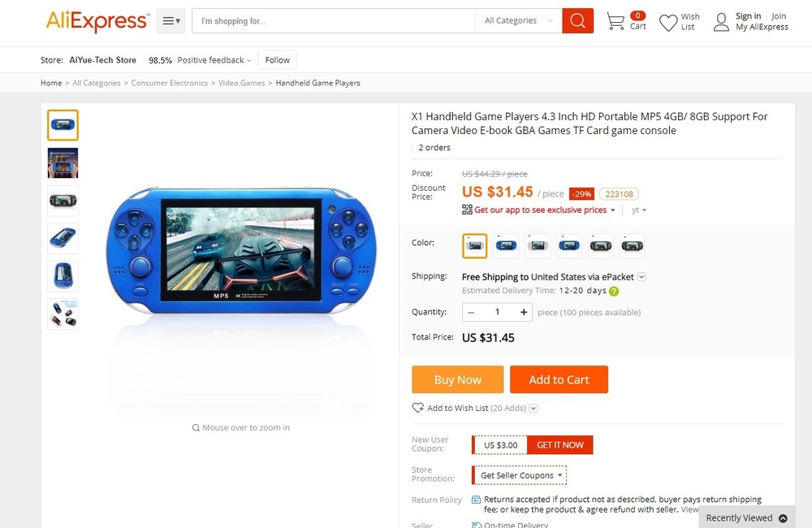Open the All Categories search dropdown
The width and height of the screenshot is (812, 528).
coord(518,21)
